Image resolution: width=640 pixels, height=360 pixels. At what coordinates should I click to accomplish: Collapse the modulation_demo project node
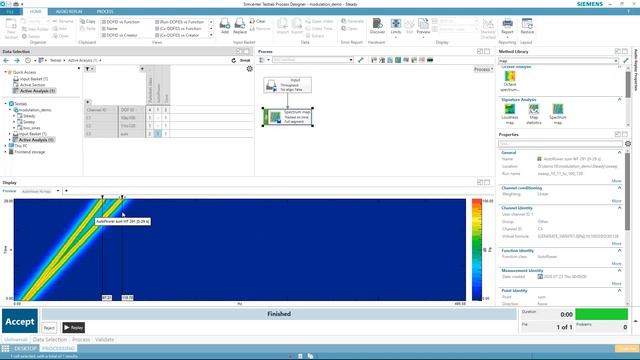click(x=10, y=110)
